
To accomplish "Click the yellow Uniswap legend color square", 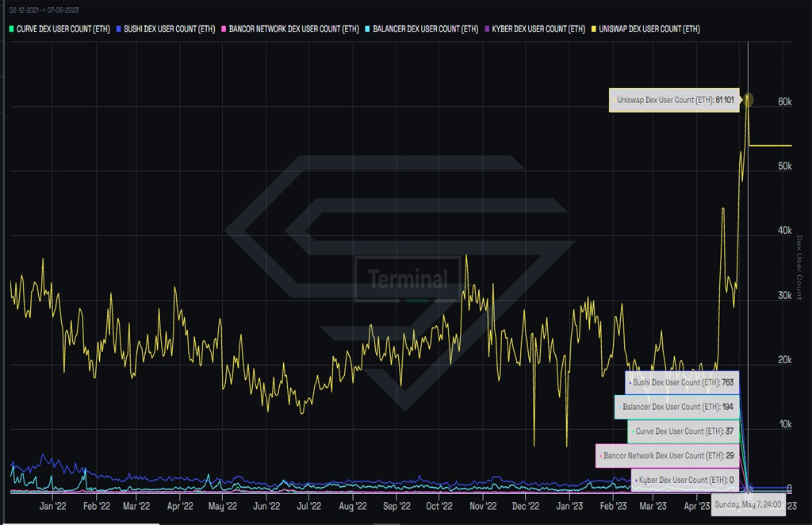I will (594, 29).
